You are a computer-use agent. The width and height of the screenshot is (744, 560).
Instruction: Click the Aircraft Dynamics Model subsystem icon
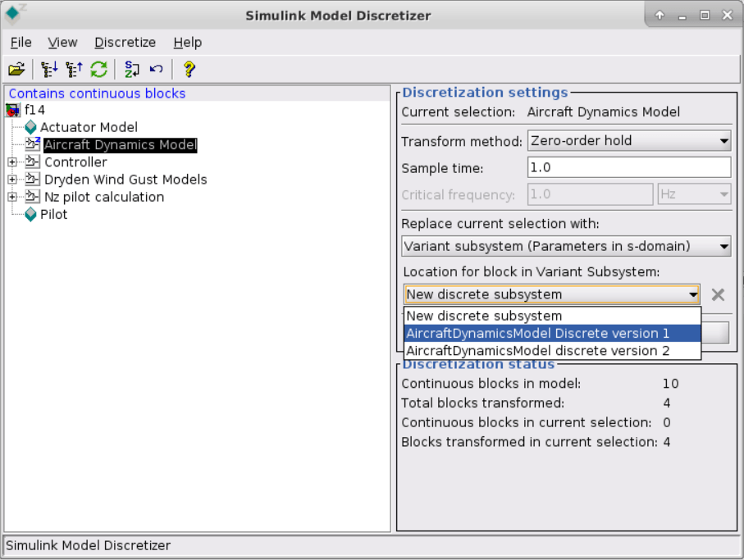pyautogui.click(x=33, y=143)
